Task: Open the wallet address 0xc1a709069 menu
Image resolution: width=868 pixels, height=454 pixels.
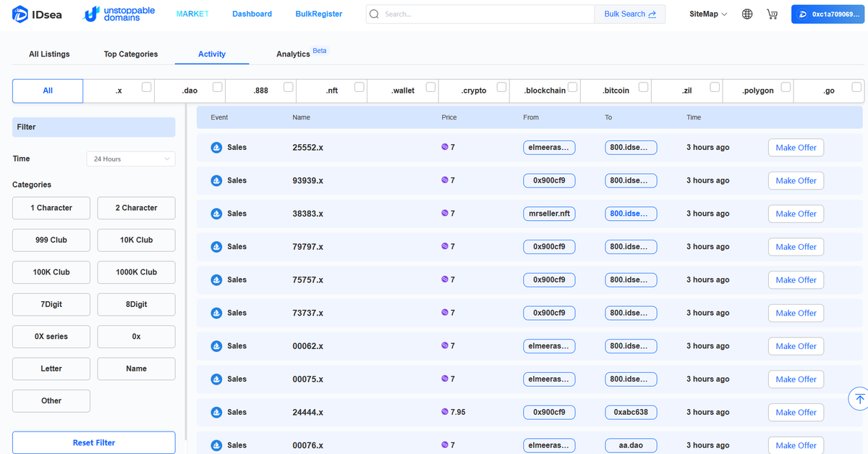Action: click(x=828, y=14)
